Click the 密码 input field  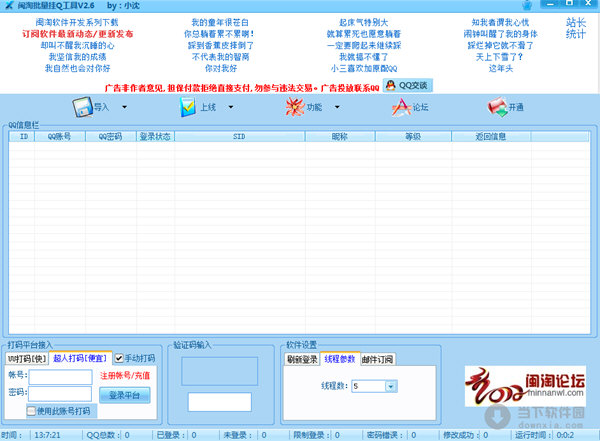60,394
